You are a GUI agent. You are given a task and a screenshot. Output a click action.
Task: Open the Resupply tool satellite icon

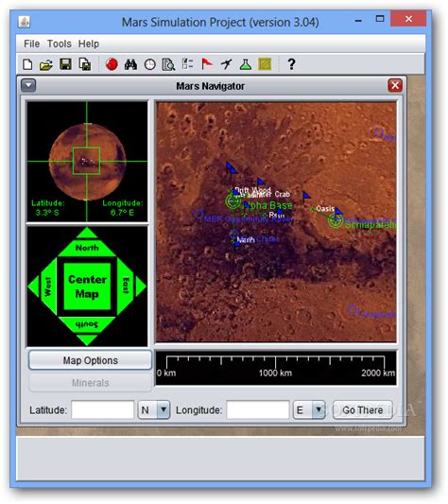point(226,64)
